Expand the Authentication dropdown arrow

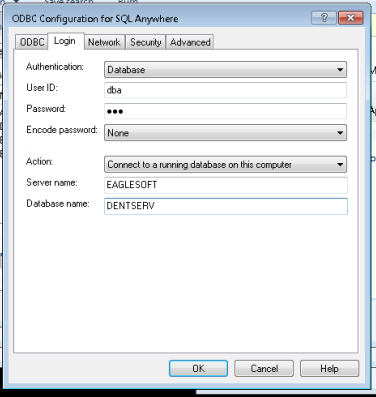click(340, 70)
